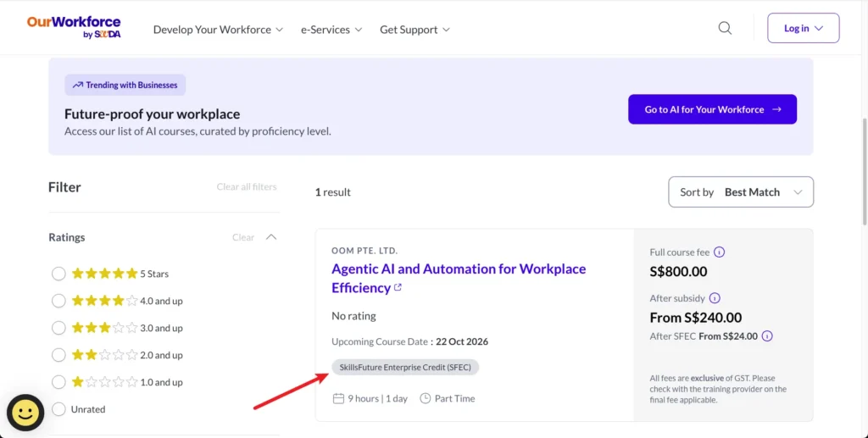Select the Unrated filter option
Screen dimensions: 868x438
click(x=58, y=409)
